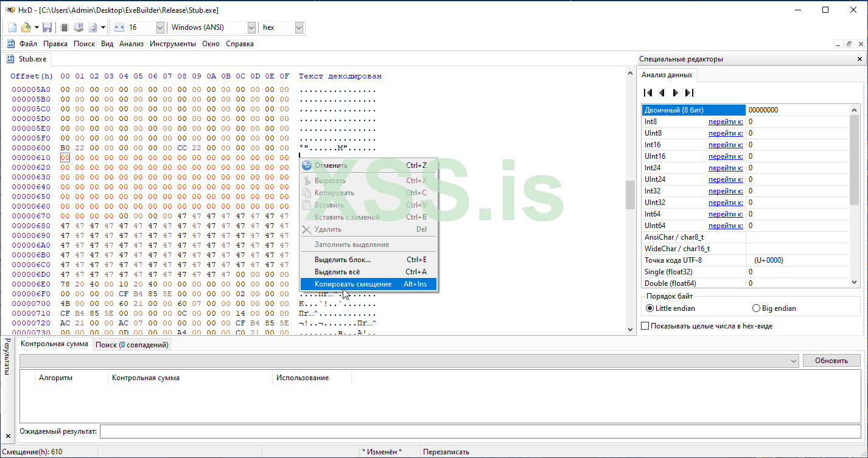Screen dimensions: 868x458
Task: Click the Ожидаемый результат input field
Action: [x=481, y=431]
